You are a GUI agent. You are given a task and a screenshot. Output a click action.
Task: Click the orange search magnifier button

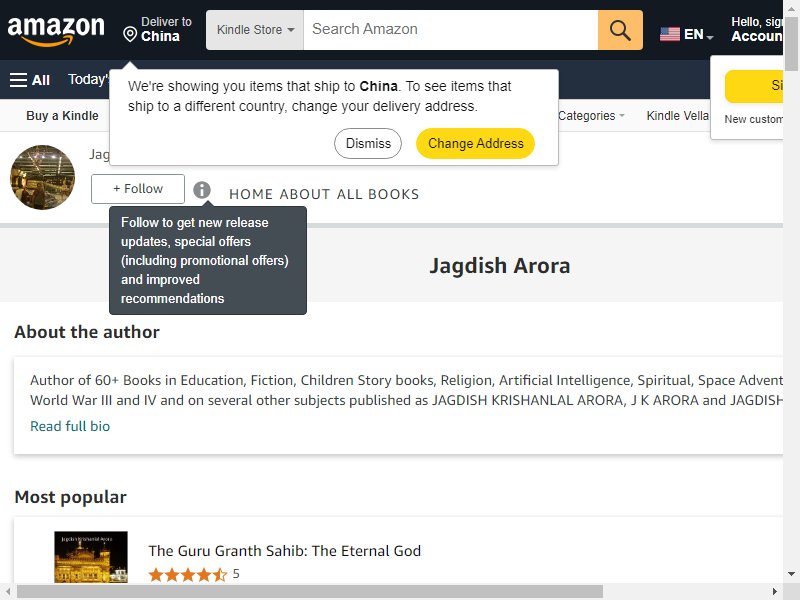[620, 30]
